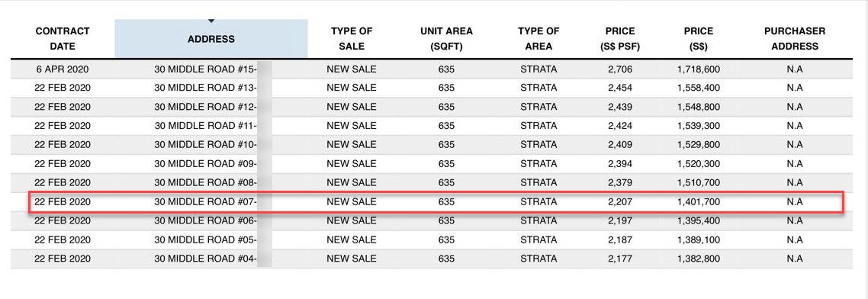Click the 30 MIDDLE ROAD #04 address
The width and height of the screenshot is (868, 299).
[x=205, y=259]
